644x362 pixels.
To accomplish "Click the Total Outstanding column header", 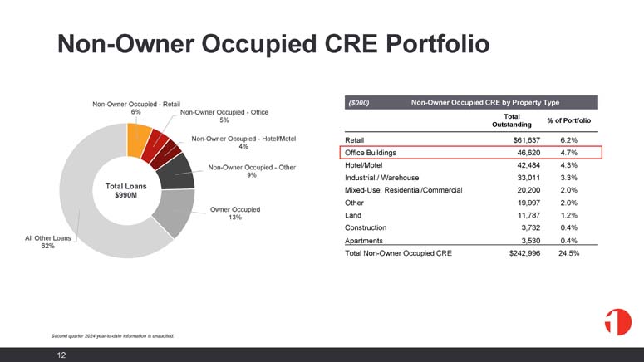I will tap(511, 120).
